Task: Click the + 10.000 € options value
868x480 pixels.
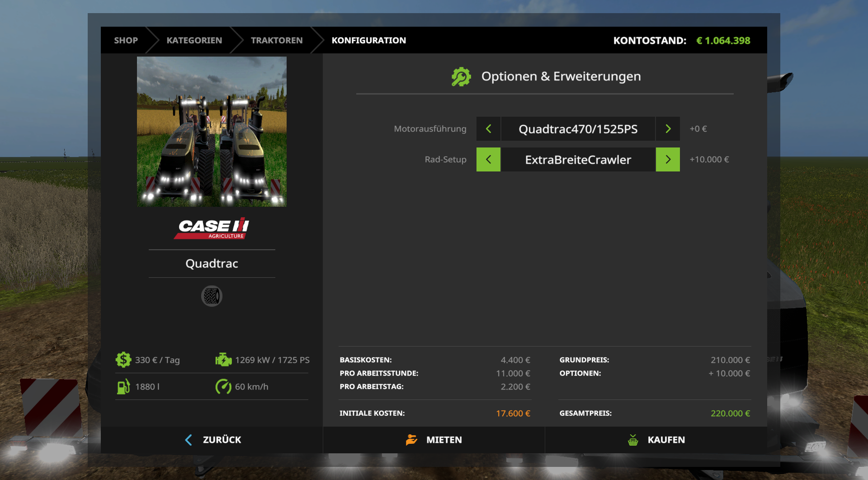Action: click(x=729, y=373)
